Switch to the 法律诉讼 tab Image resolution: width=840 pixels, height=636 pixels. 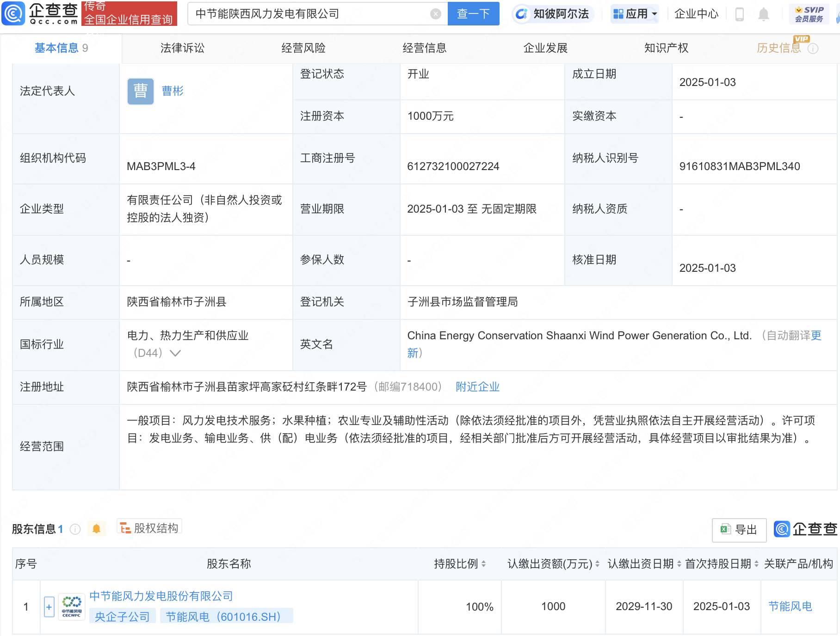pyautogui.click(x=182, y=48)
